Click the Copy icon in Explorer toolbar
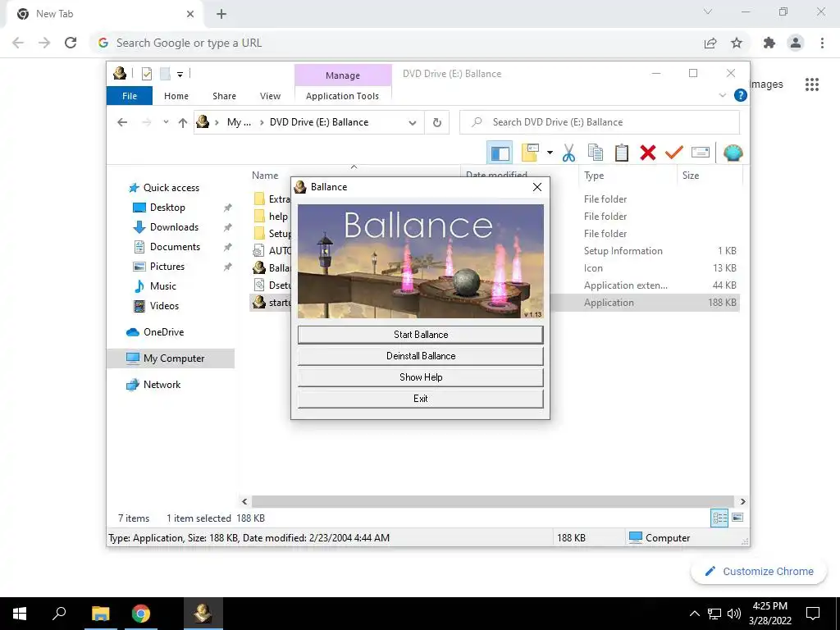The width and height of the screenshot is (840, 630). tap(596, 153)
